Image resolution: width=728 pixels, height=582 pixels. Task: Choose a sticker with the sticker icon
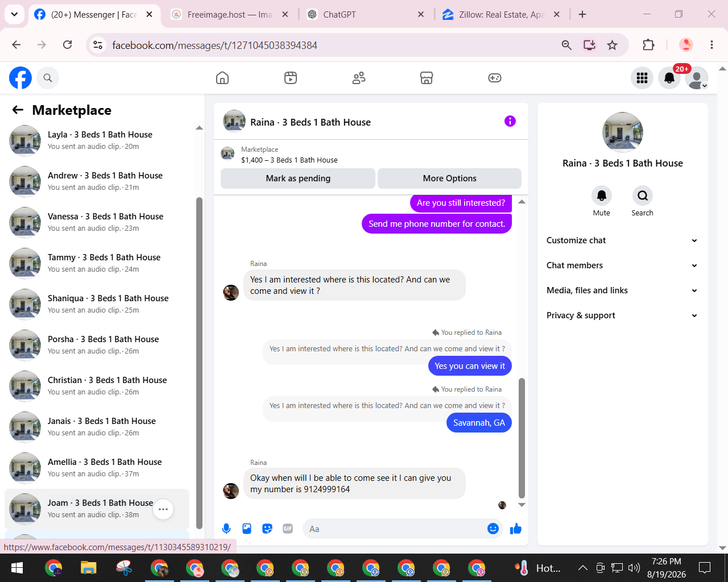pyautogui.click(x=267, y=529)
